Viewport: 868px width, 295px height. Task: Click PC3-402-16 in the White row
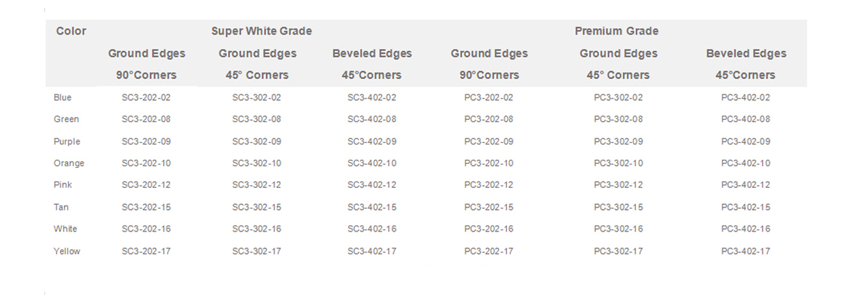pyautogui.click(x=745, y=229)
